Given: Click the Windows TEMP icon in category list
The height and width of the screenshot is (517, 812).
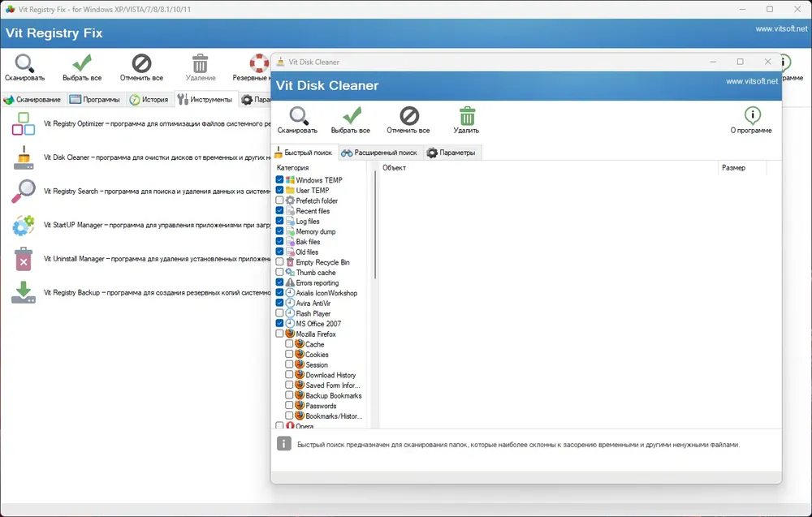Looking at the screenshot, I should coord(290,179).
